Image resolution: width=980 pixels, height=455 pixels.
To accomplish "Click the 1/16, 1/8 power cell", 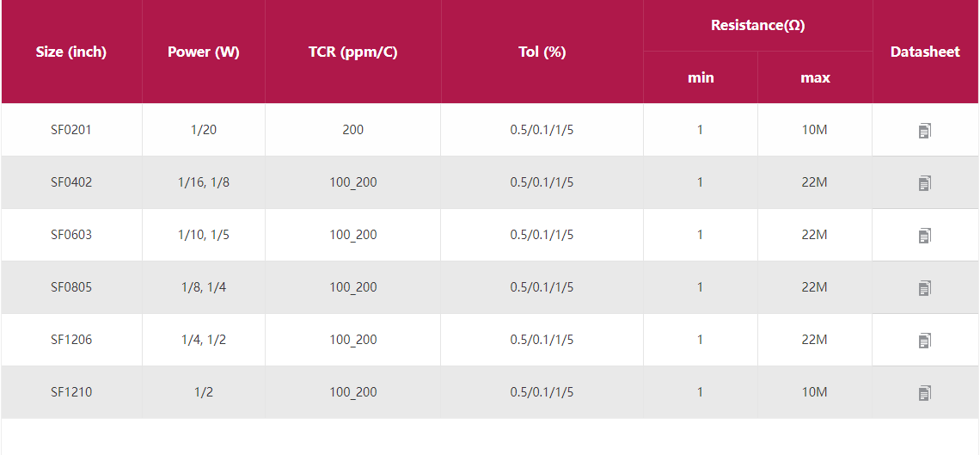I will pos(204,182).
